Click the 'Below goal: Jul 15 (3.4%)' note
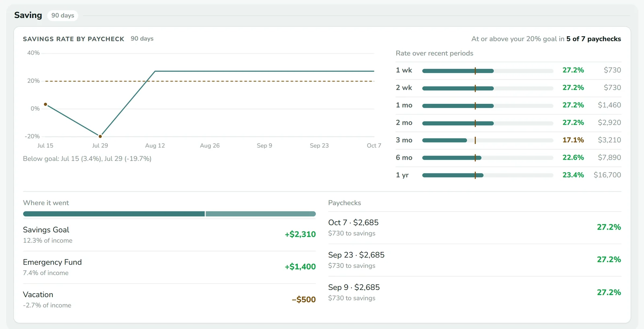 87,159
